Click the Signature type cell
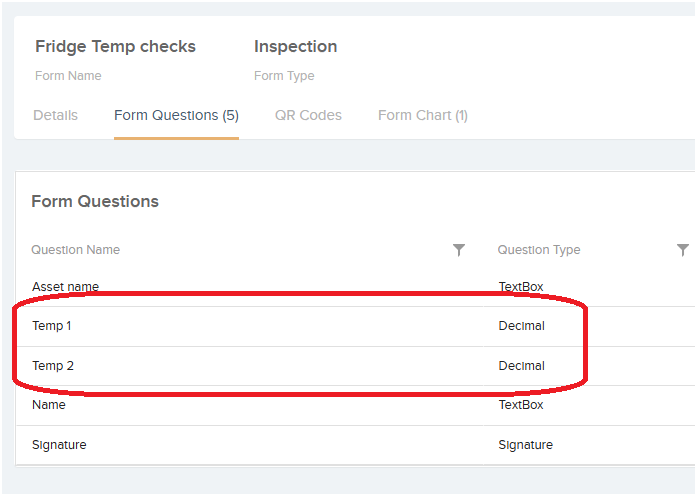 click(x=525, y=445)
